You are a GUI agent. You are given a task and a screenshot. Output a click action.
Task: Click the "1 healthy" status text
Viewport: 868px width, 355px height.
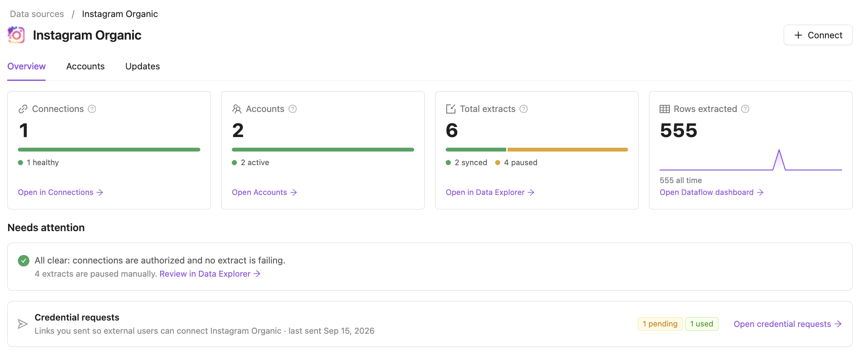43,163
